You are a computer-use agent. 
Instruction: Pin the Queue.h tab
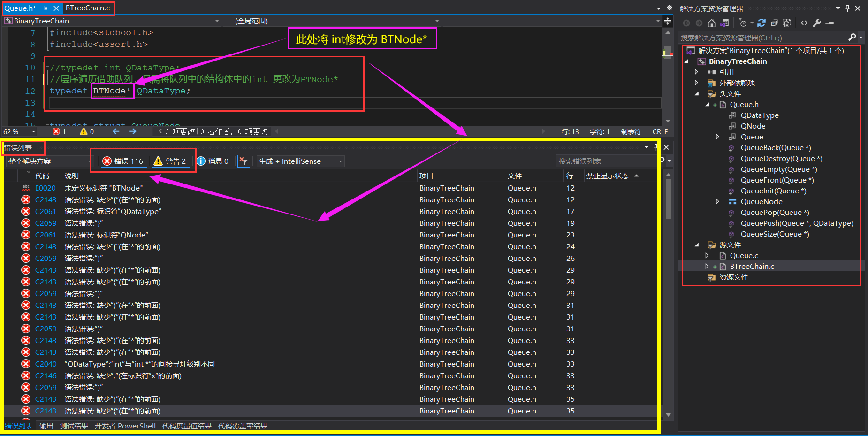[x=46, y=8]
